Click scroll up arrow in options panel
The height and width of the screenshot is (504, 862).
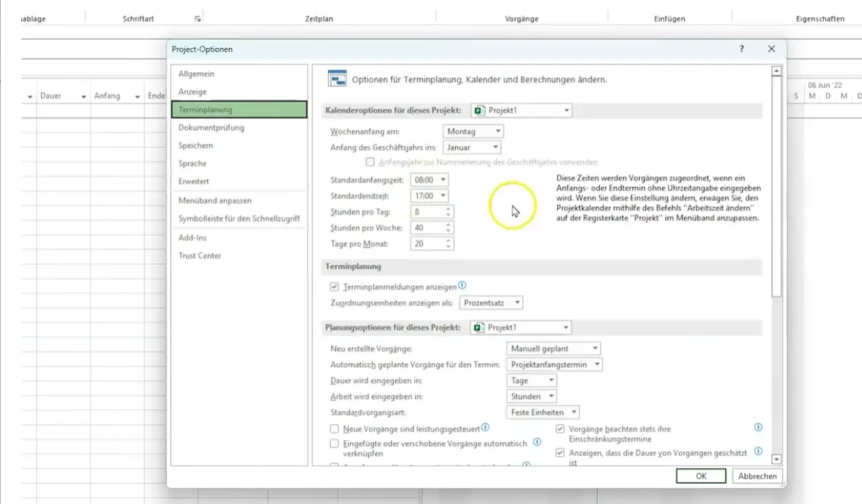click(777, 71)
